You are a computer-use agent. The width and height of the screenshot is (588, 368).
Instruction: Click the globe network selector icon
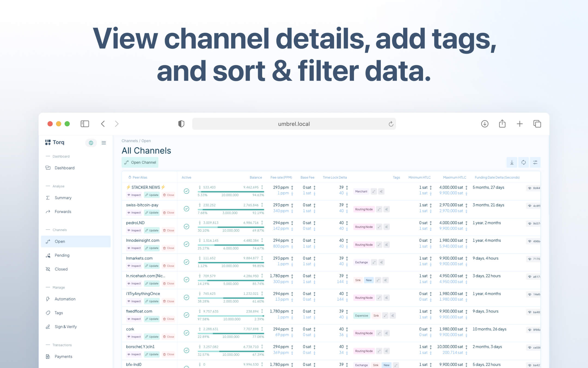point(91,143)
